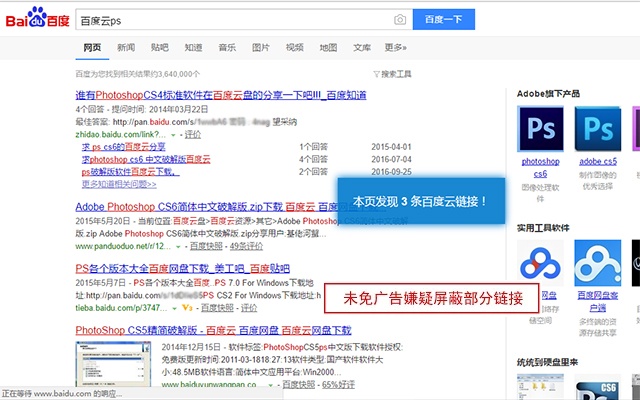Viewport: 640px width, 400px height.
Task: Expand dropdown arrow beside tieba.baidu.com link
Action: 175,309
